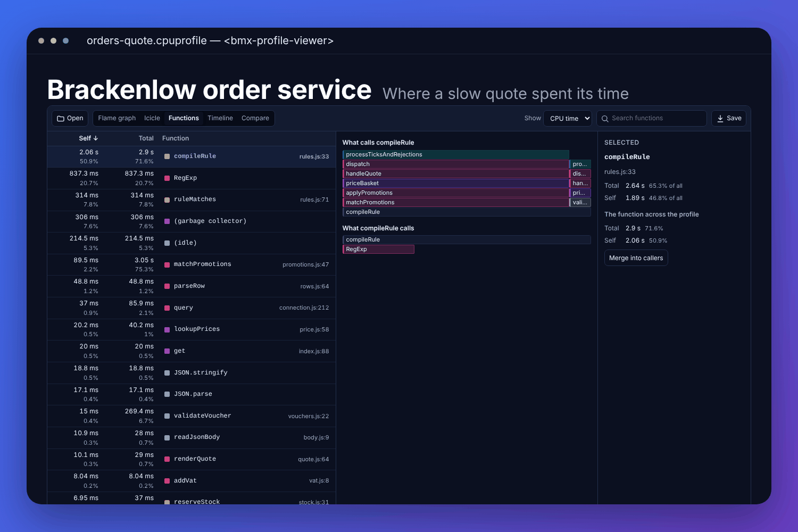Click the handleQuote caller bar
The width and height of the screenshot is (798, 532).
pyautogui.click(x=456, y=173)
